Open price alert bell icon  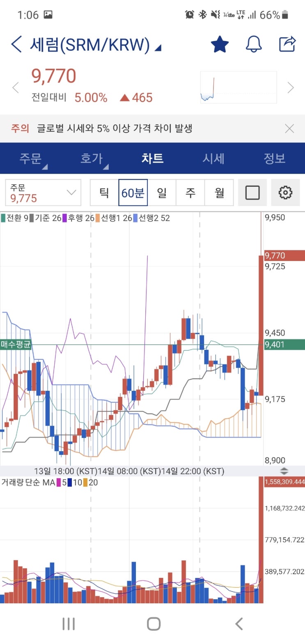click(x=254, y=44)
